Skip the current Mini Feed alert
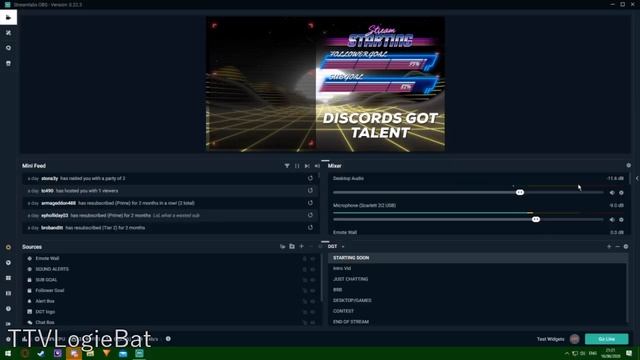The height and width of the screenshot is (360, 640). 307,166
